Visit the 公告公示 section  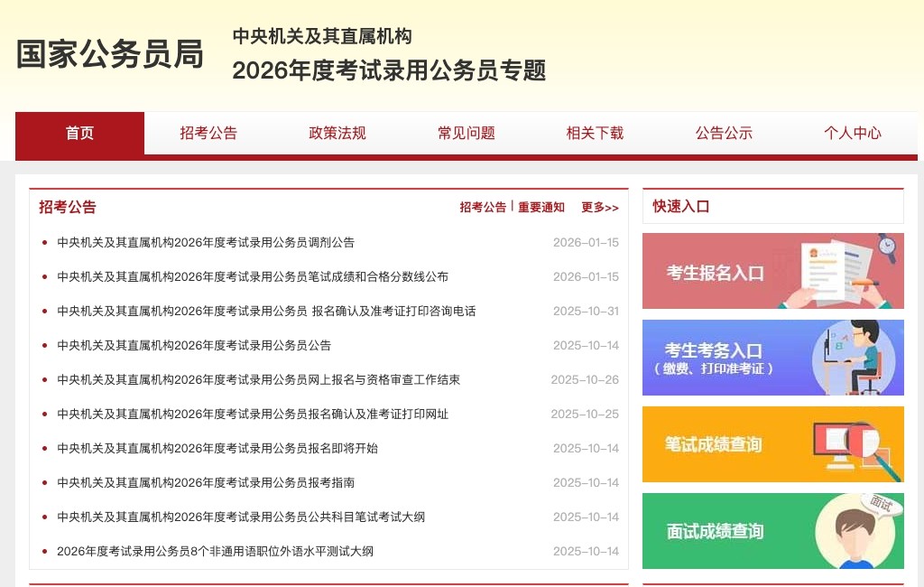click(x=724, y=133)
